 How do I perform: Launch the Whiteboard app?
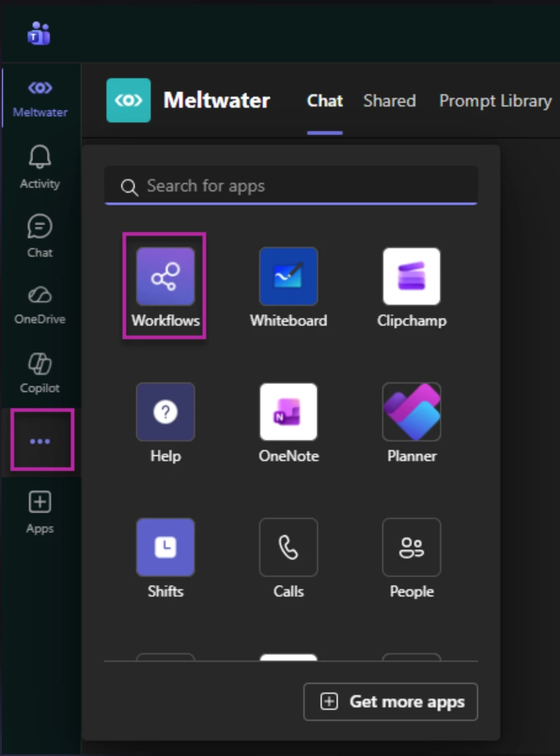tap(288, 286)
